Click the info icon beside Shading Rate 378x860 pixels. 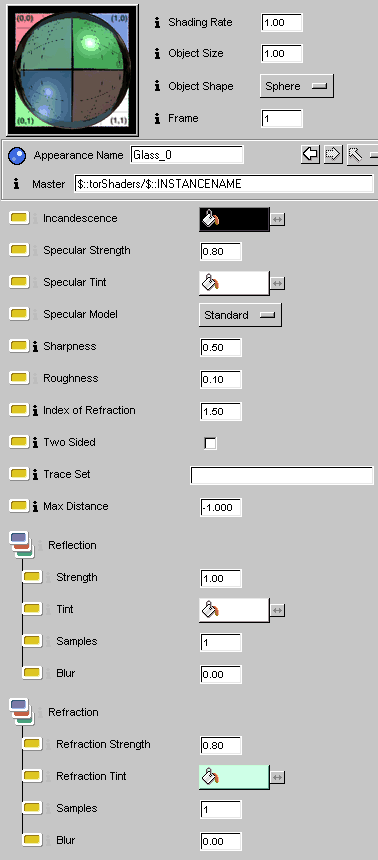click(x=158, y=22)
